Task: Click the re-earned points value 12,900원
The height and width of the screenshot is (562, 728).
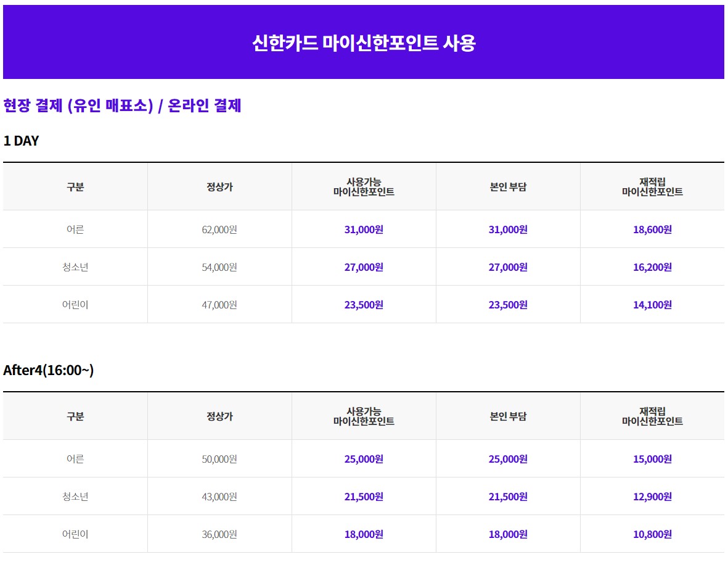Action: 652,497
